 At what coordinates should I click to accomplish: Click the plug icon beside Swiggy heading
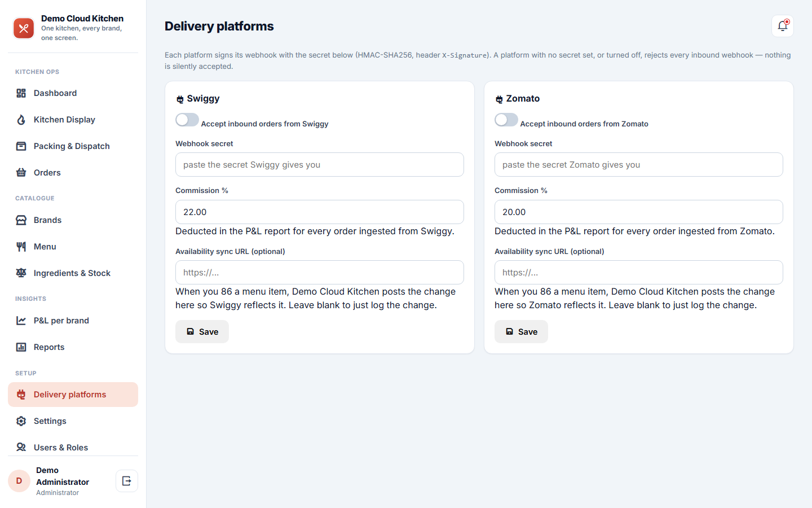180,99
